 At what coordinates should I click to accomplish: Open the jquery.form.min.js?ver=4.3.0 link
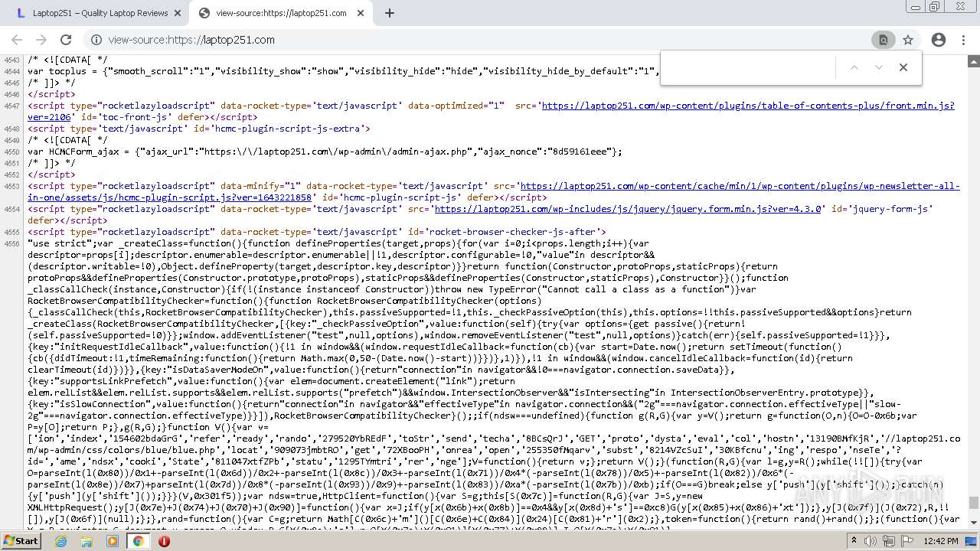(x=627, y=209)
